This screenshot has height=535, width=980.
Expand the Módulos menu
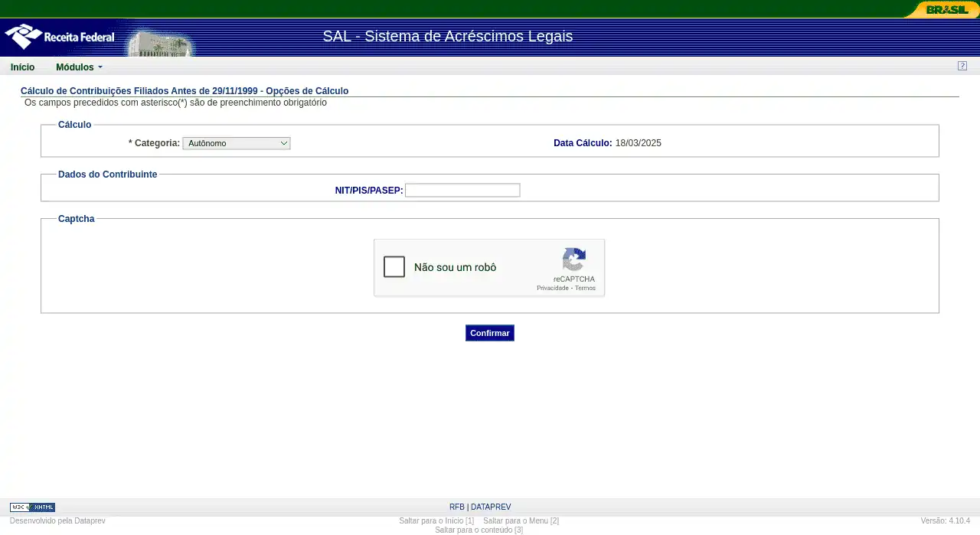pyautogui.click(x=79, y=67)
